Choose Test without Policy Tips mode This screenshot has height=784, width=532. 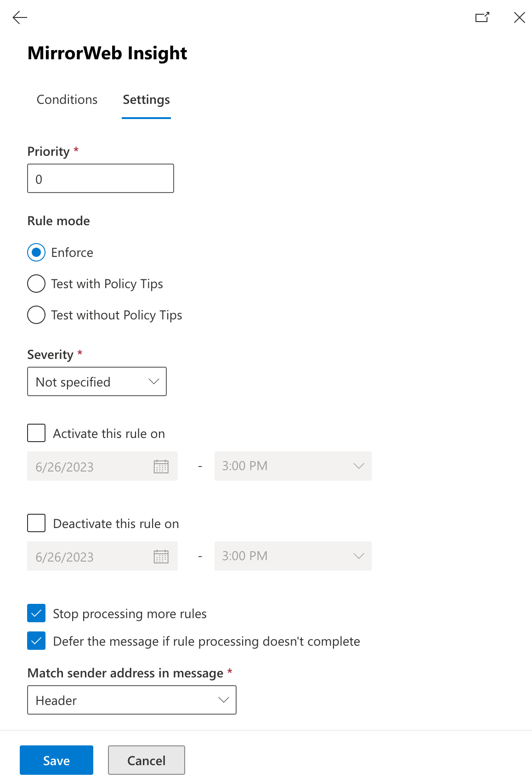point(36,315)
